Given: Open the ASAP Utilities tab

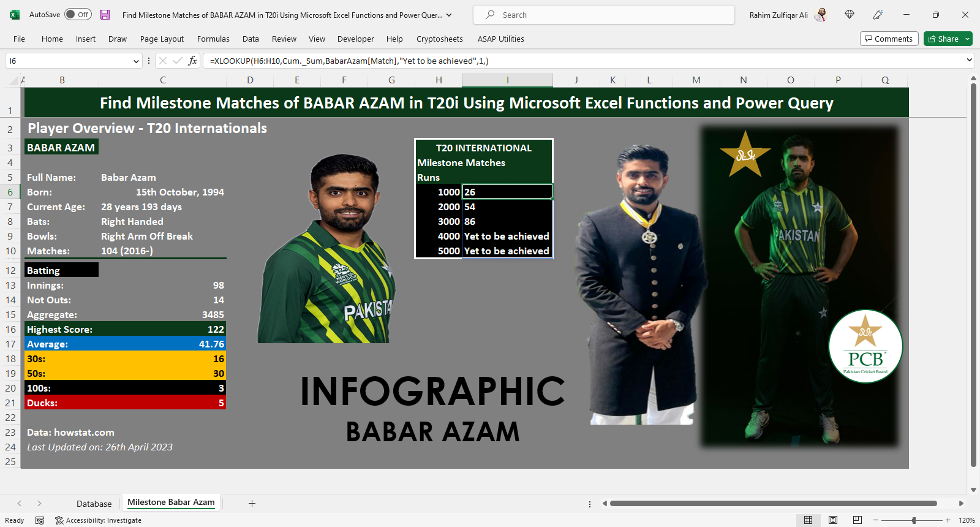Looking at the screenshot, I should click(501, 39).
